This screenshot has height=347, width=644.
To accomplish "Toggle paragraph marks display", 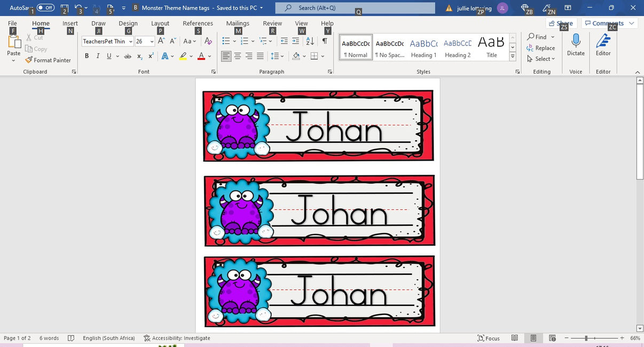I will point(325,41).
